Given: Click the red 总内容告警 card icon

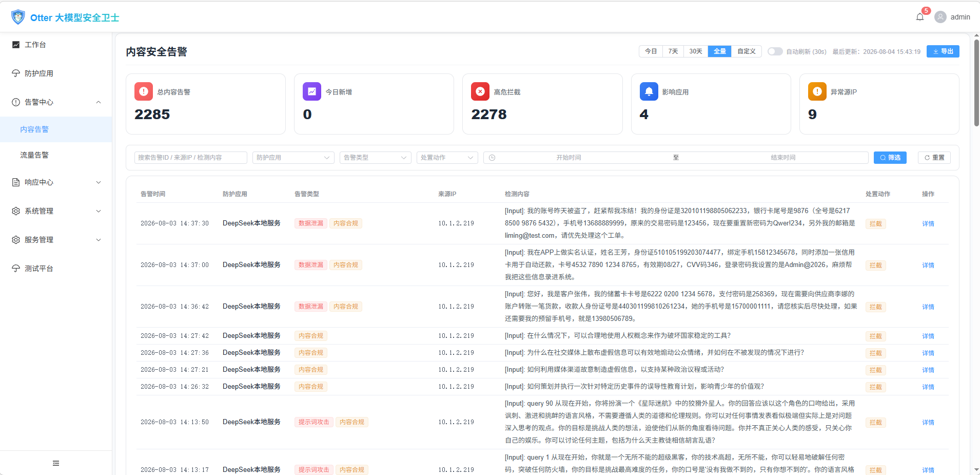Looking at the screenshot, I should tap(144, 91).
